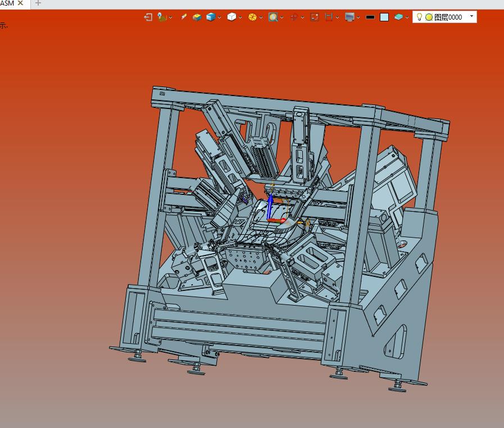Click the black line color swatch
Screen dimensions: 504x428
(370, 17)
